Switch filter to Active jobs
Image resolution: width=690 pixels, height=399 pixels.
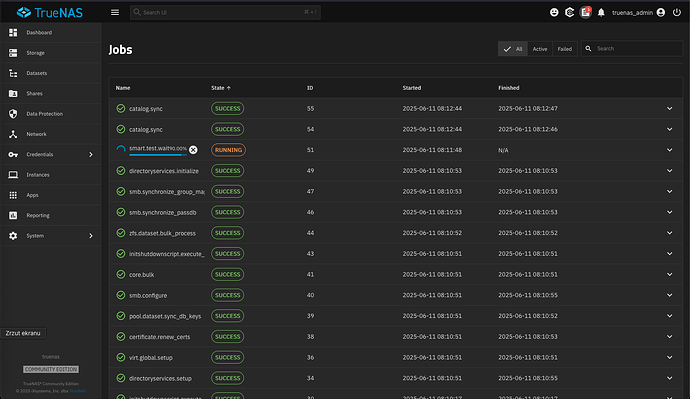point(540,49)
